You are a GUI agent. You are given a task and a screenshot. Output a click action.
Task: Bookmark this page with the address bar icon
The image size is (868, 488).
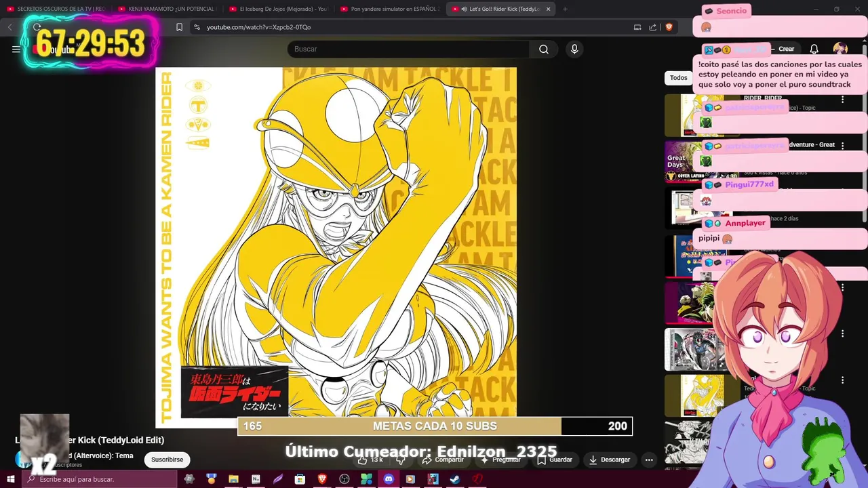tap(179, 27)
